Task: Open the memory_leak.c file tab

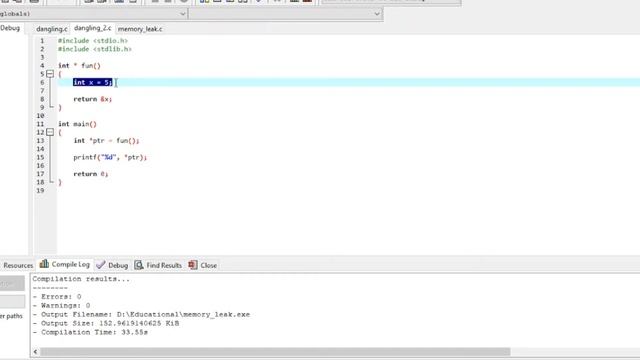Action: 140,29
